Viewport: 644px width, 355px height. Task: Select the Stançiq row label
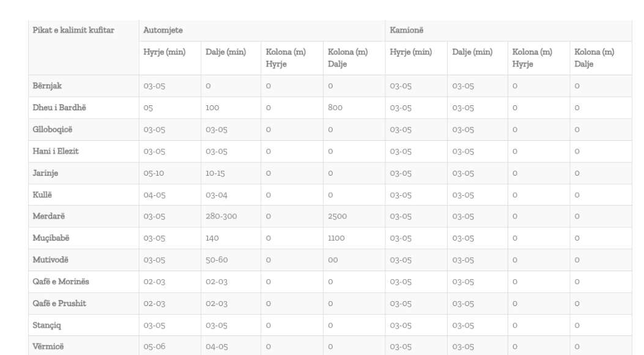(46, 325)
